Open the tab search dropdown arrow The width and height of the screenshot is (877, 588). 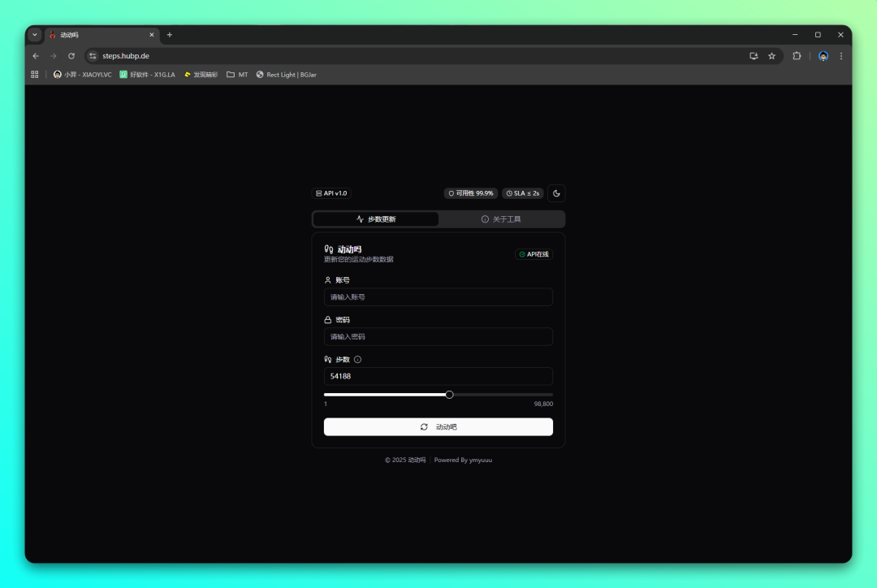coord(35,35)
